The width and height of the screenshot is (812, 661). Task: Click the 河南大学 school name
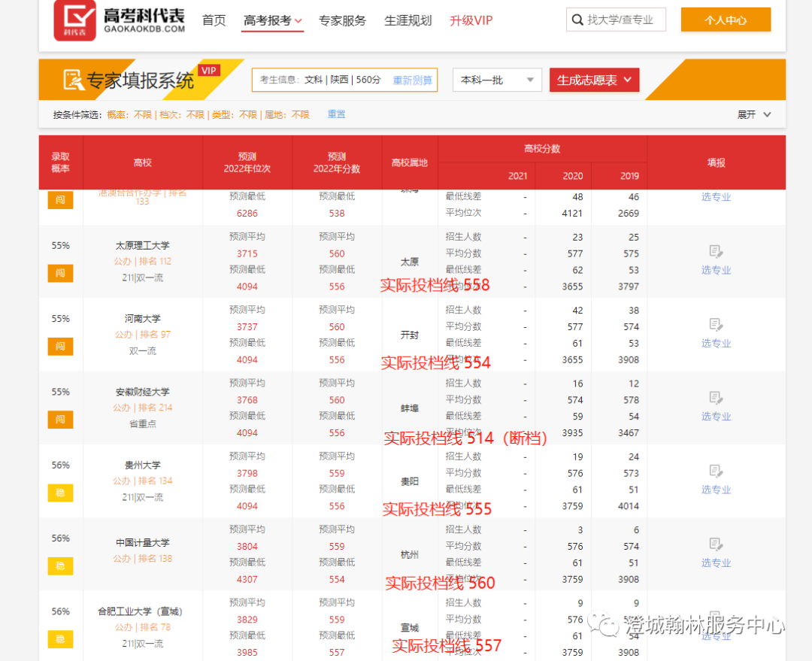coord(142,318)
